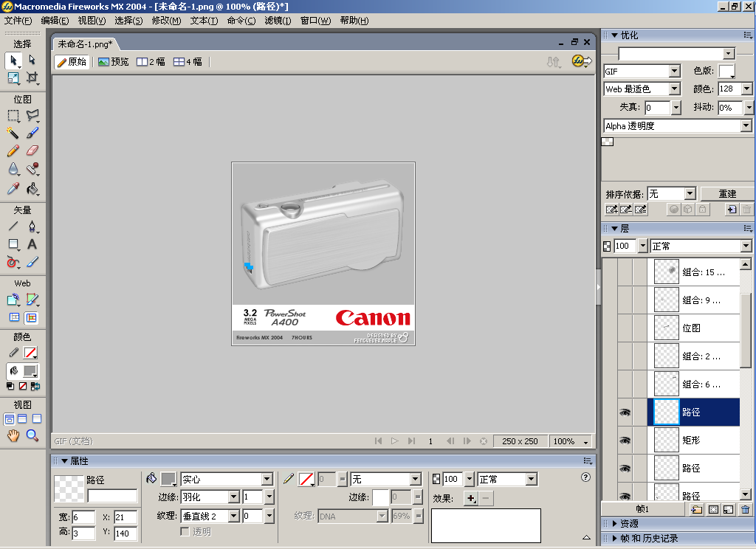This screenshot has width=756, height=549.
Task: Switch to Full Screen with Menus mode
Action: (23, 419)
